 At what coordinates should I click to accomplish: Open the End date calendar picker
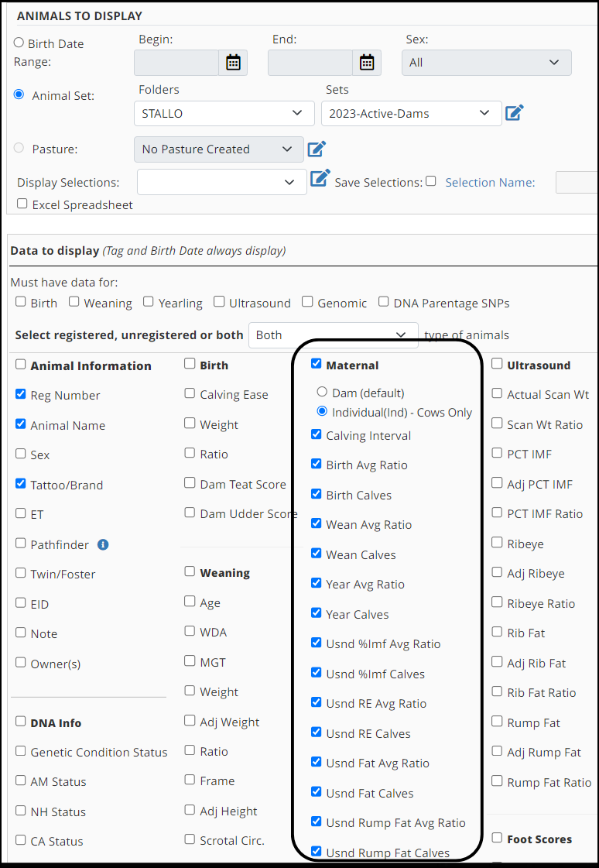point(367,63)
